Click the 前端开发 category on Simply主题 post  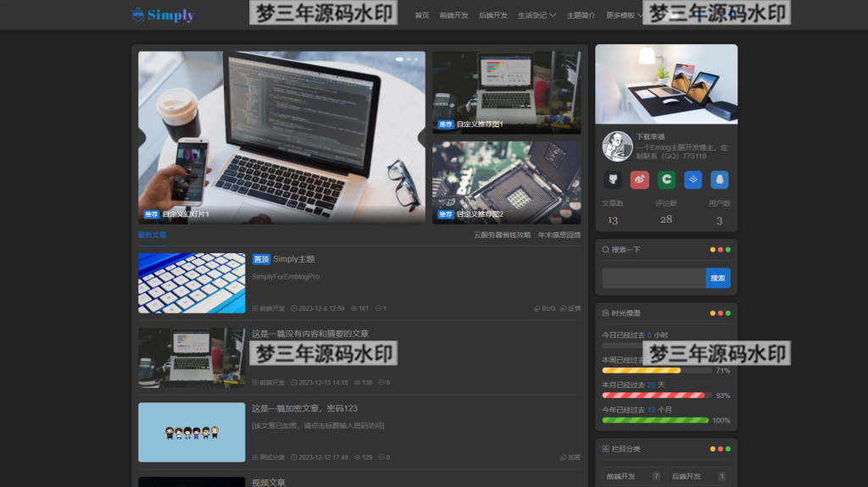pyautogui.click(x=269, y=308)
